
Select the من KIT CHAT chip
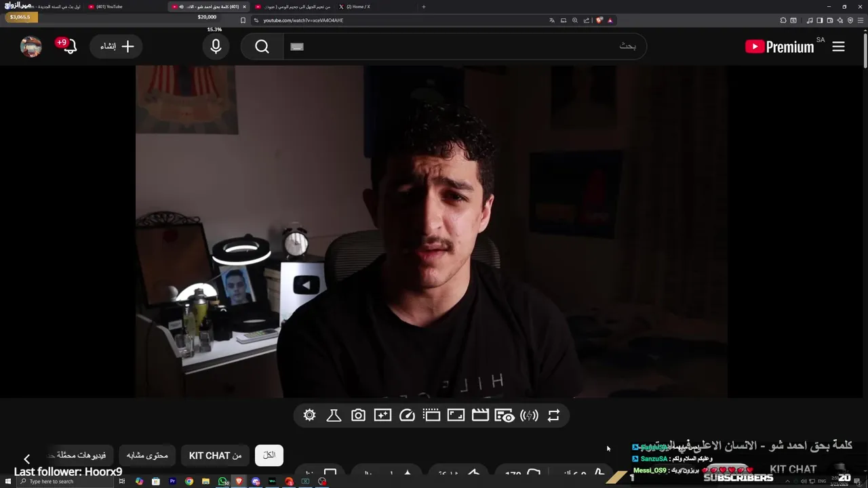tap(215, 455)
